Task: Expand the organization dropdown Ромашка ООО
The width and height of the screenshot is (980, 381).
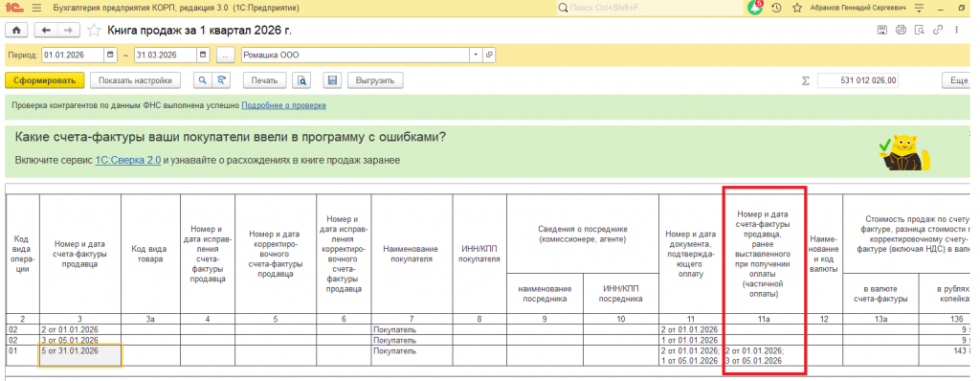Action: tap(477, 56)
